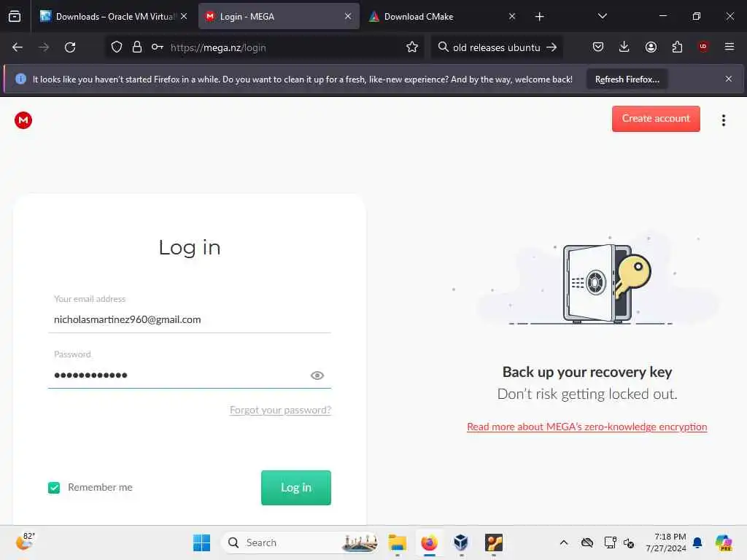Open the Pocket save icon
This screenshot has width=747, height=560.
click(x=598, y=47)
